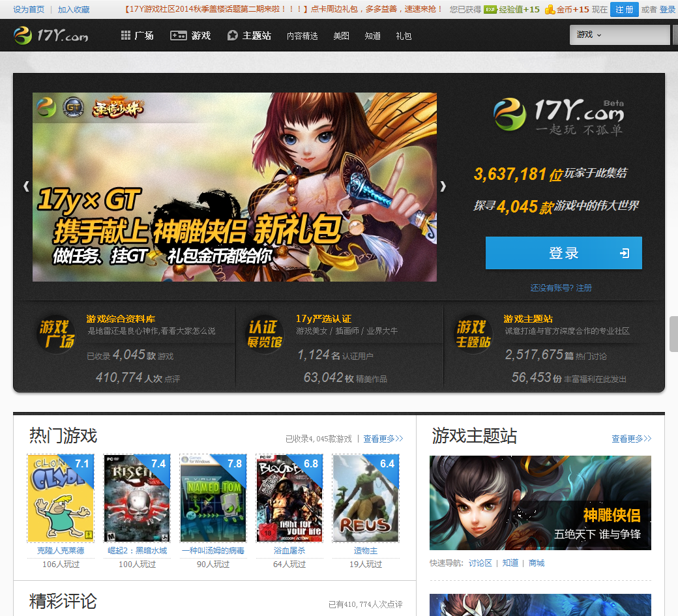The image size is (678, 616).
Task: Click 一种叫汤姆的病毒 game title
Action: click(x=213, y=551)
